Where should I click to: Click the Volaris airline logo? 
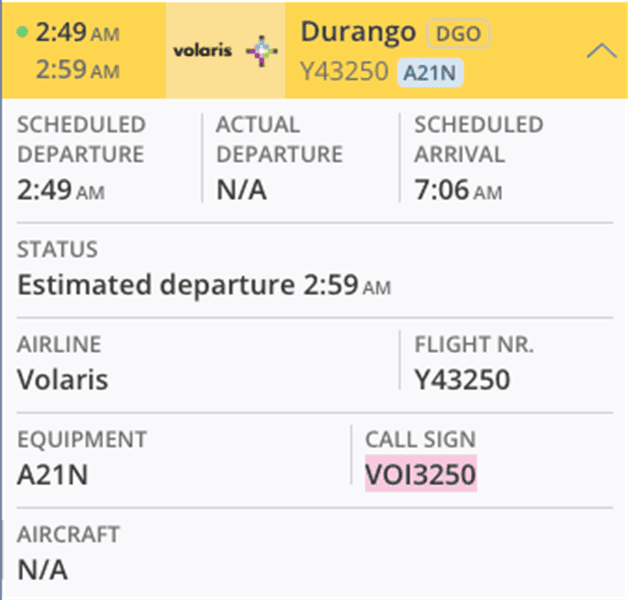(225, 50)
